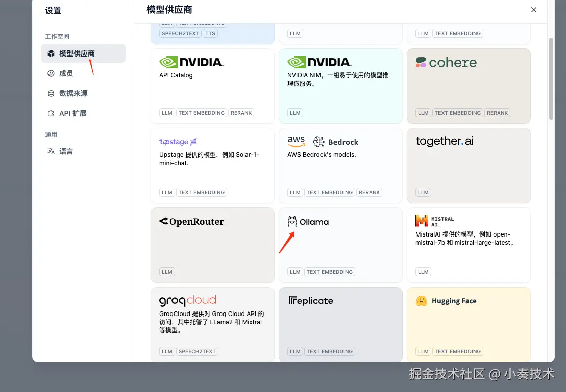Click TEXT EMBEDDING tag on NVIDIA API Catalog card
This screenshot has width=566, height=392.
202,113
